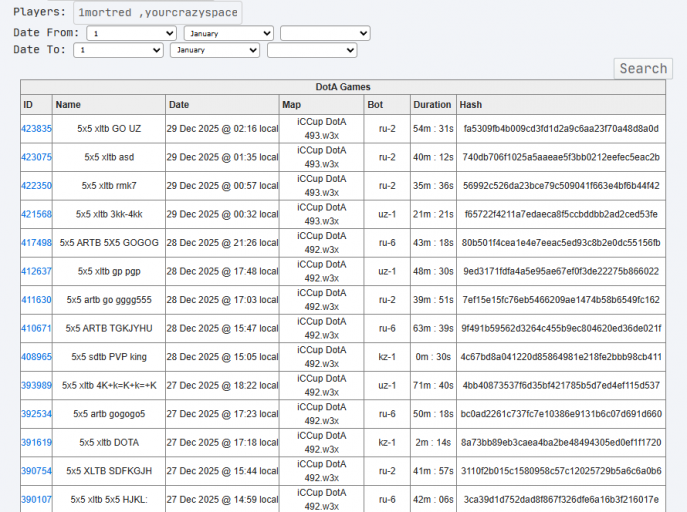Select game name '5x5 ARTB 5X5 GOGOG'
Viewport: 687px width, 512px height.
coord(109,243)
